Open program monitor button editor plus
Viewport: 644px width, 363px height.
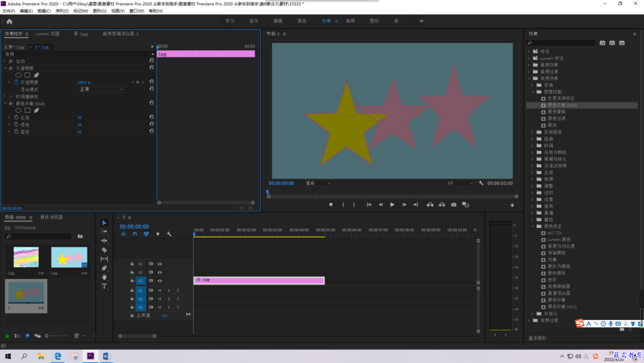tap(512, 205)
